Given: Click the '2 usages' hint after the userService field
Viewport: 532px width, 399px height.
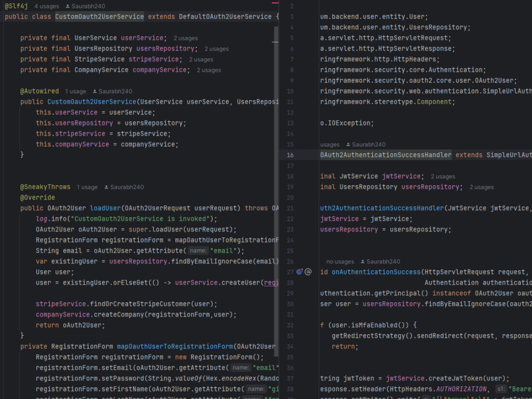Looking at the screenshot, I should pos(186,38).
